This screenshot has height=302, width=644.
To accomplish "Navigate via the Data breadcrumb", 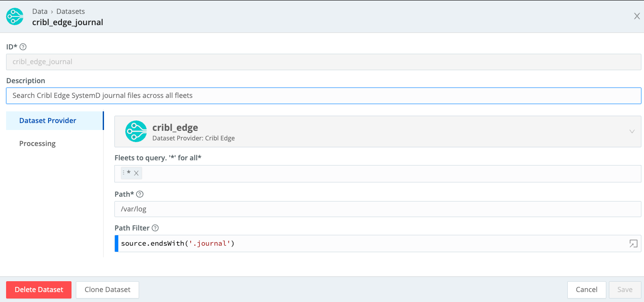I will pyautogui.click(x=39, y=11).
